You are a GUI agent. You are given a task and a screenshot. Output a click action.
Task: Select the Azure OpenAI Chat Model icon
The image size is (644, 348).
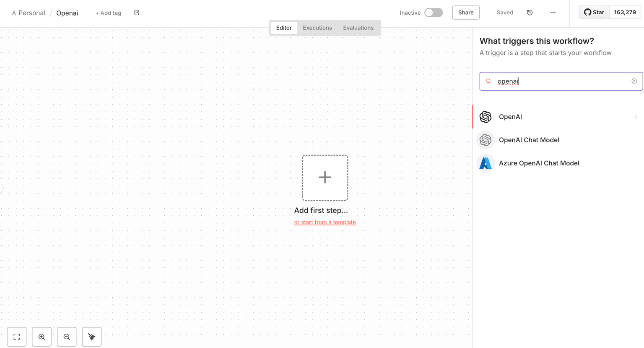(x=485, y=163)
